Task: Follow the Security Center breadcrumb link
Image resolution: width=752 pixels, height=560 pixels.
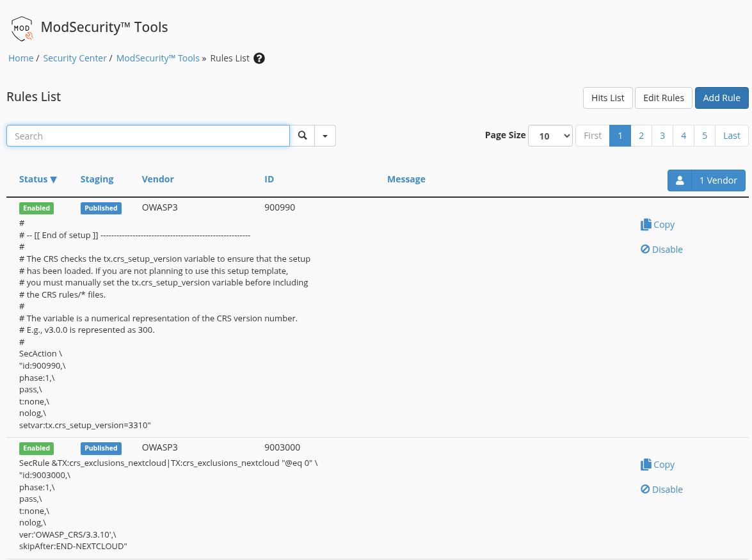Action: 75,58
